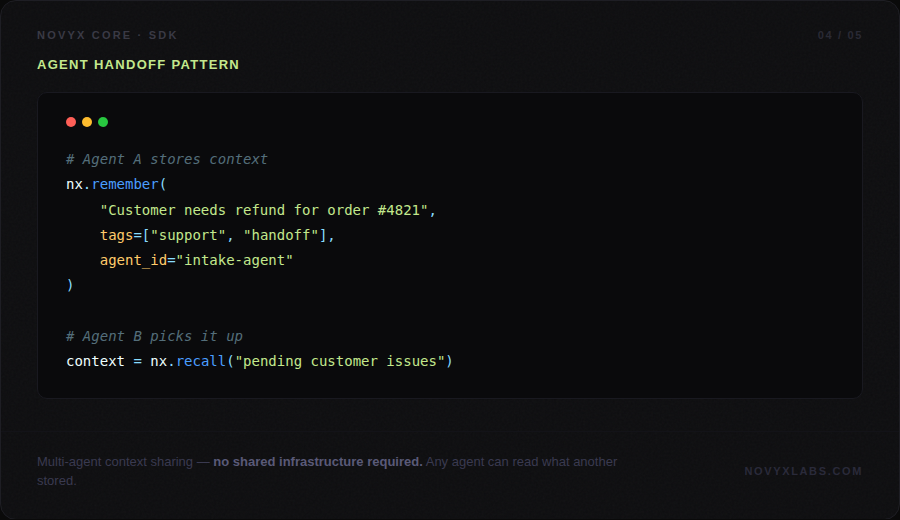
Task: Click bold 'no shared infrastructure required' text
Action: (317, 462)
